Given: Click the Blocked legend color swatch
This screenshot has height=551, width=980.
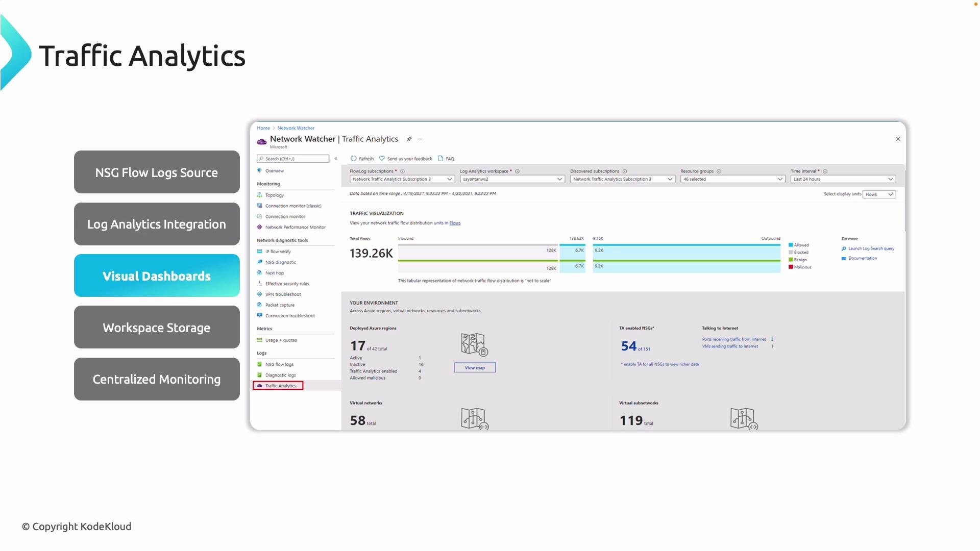Looking at the screenshot, I should click(x=791, y=252).
